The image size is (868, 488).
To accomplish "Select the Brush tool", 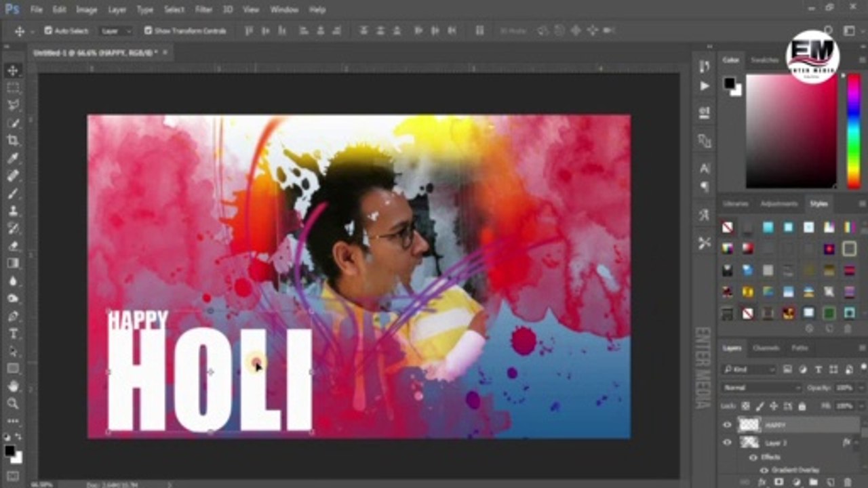I will coord(13,193).
